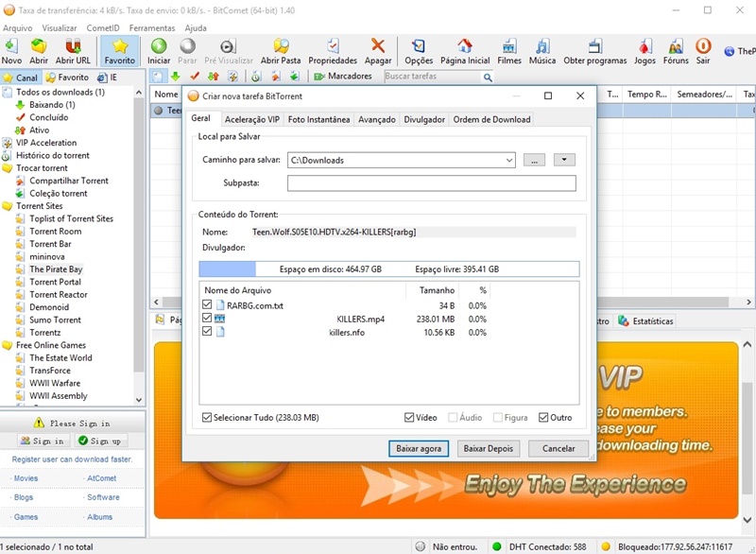Image resolution: width=756 pixels, height=554 pixels.
Task: Open the Movies link
Action: pos(26,478)
